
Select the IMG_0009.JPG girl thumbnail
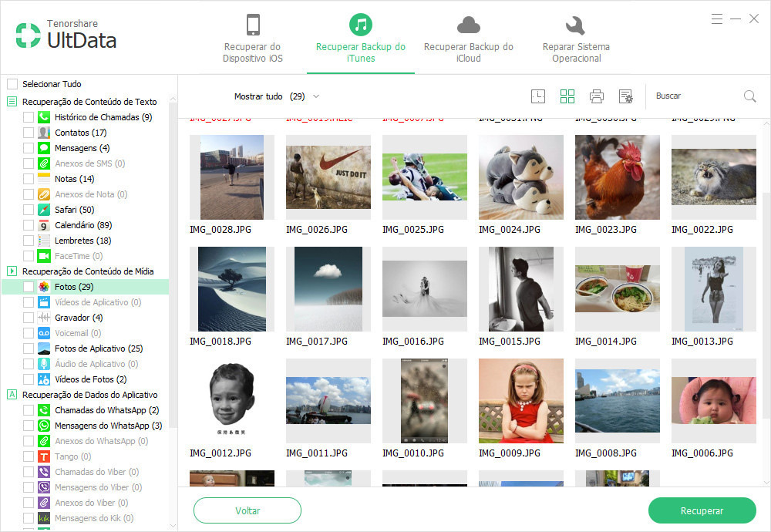click(520, 401)
